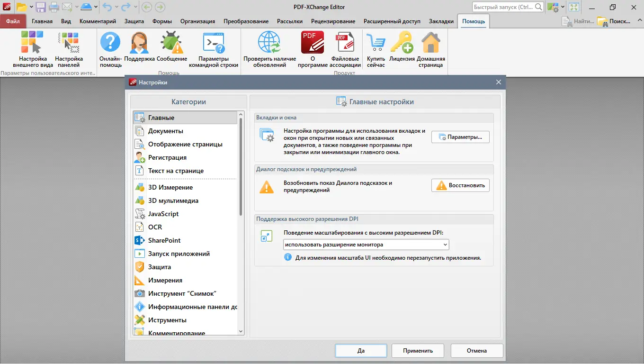Click the Параметры… button

460,137
